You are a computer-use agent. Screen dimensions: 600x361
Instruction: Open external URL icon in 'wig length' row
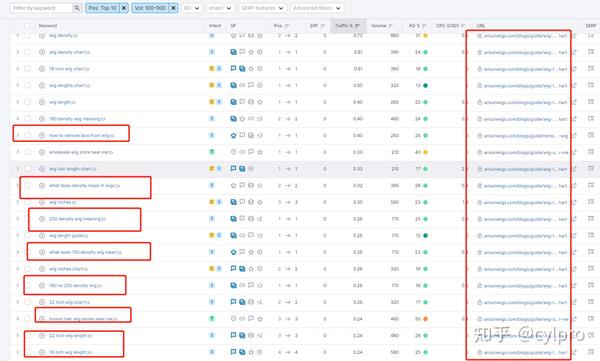pos(574,102)
